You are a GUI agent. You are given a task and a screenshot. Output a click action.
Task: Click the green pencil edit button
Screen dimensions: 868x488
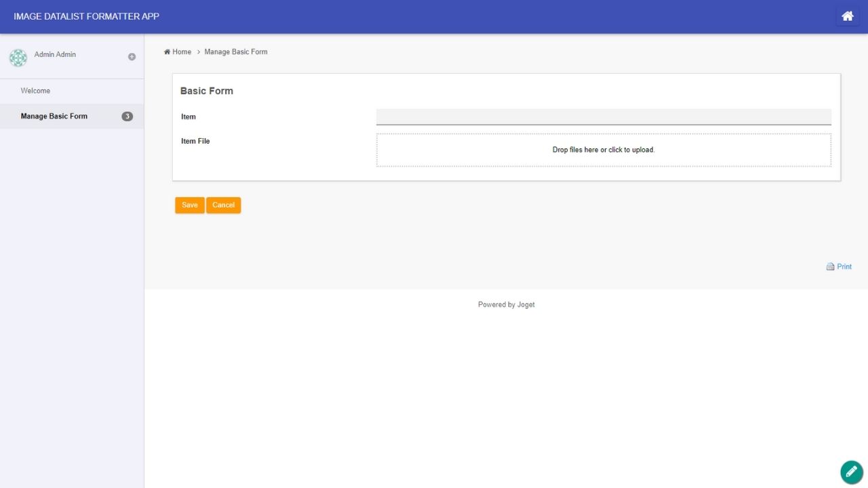pos(851,472)
